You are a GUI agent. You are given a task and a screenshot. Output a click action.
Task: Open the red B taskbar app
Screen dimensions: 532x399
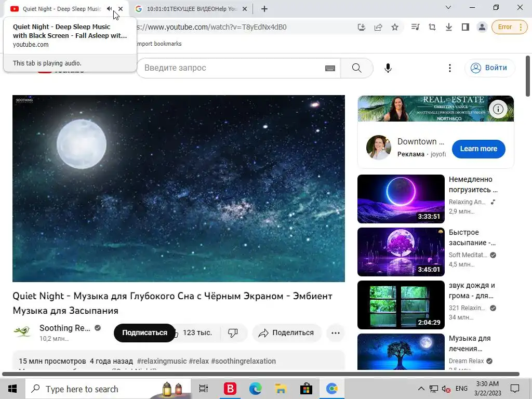(x=230, y=389)
